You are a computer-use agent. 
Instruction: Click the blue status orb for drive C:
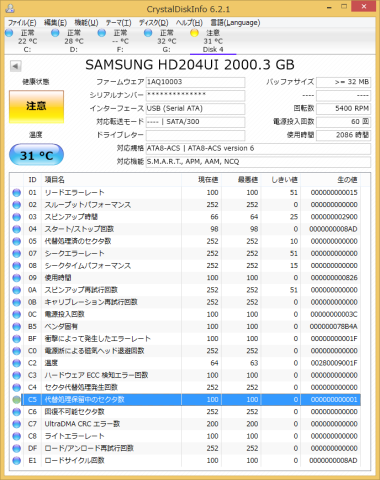[9, 33]
